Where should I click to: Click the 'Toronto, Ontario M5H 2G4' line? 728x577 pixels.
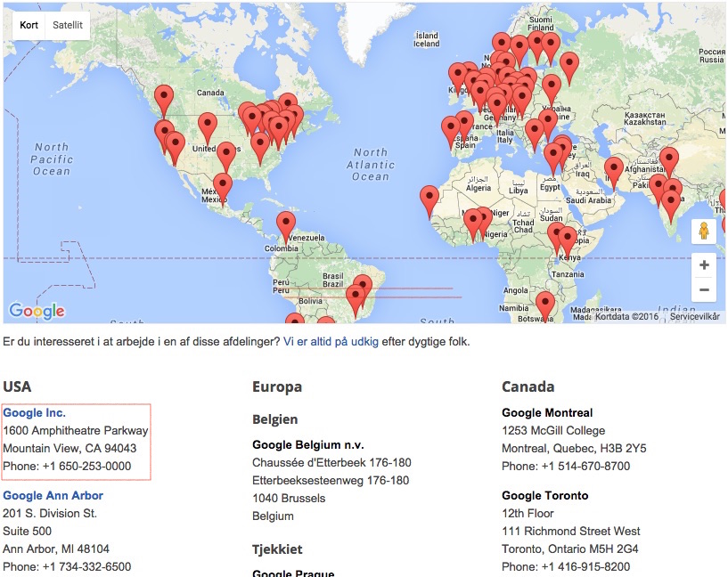(570, 549)
